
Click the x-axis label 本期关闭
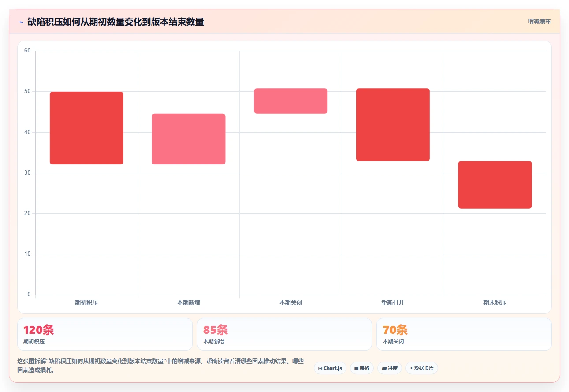pos(291,302)
